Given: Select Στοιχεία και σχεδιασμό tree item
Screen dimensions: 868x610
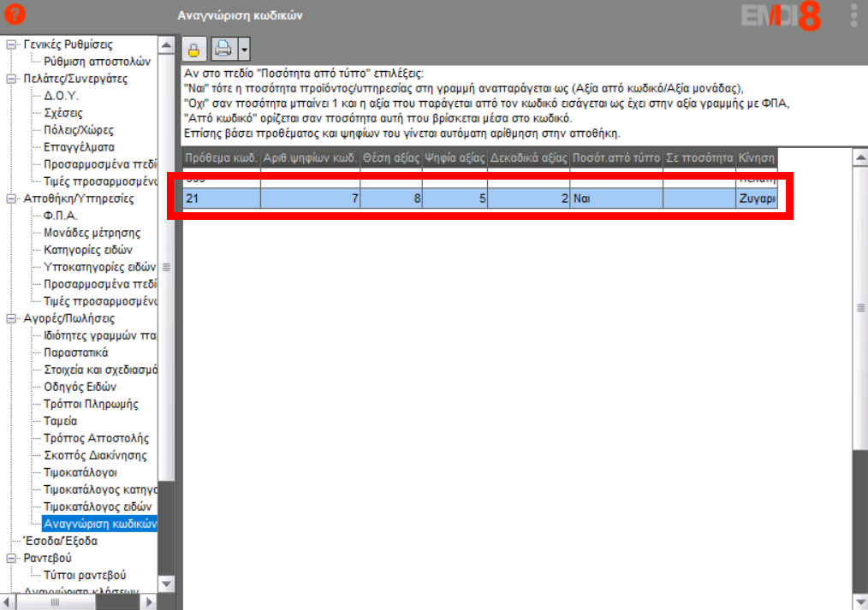Looking at the screenshot, I should (x=100, y=370).
